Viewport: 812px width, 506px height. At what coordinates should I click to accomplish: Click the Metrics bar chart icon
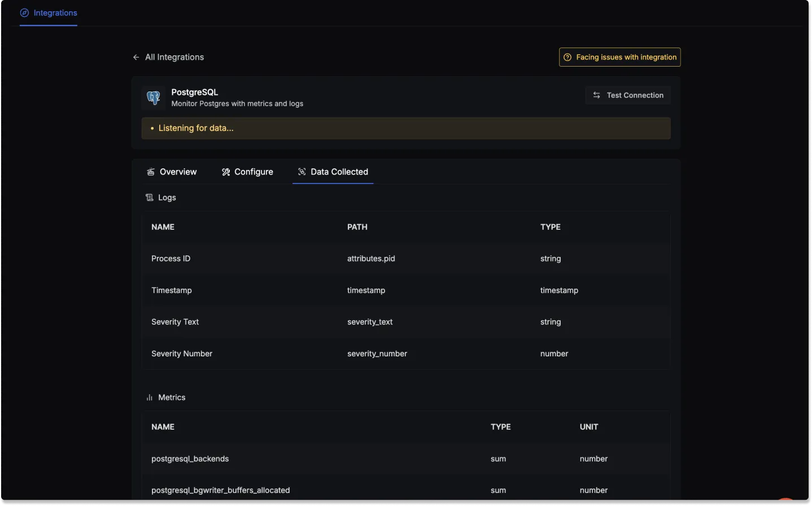pyautogui.click(x=150, y=398)
